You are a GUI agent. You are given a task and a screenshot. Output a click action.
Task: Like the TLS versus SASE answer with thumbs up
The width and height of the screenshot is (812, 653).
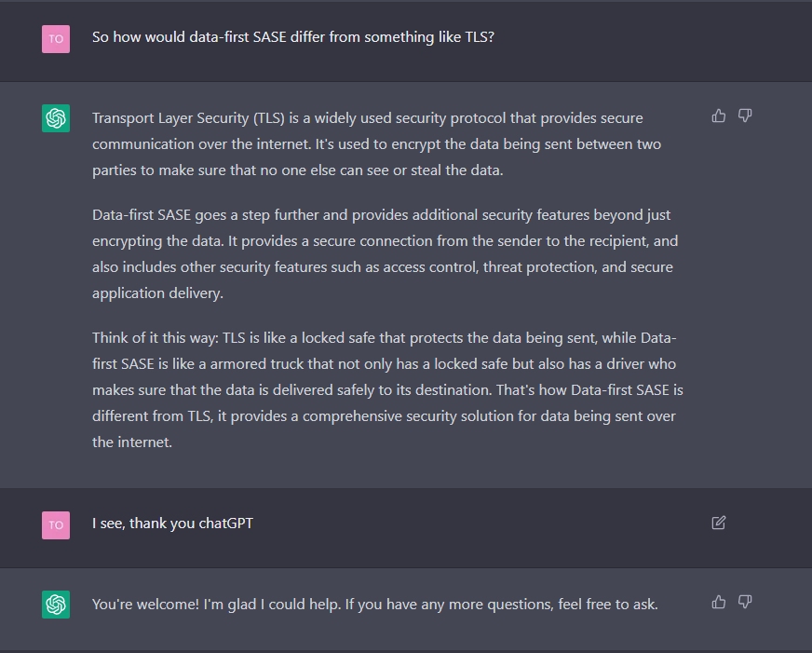tap(718, 116)
